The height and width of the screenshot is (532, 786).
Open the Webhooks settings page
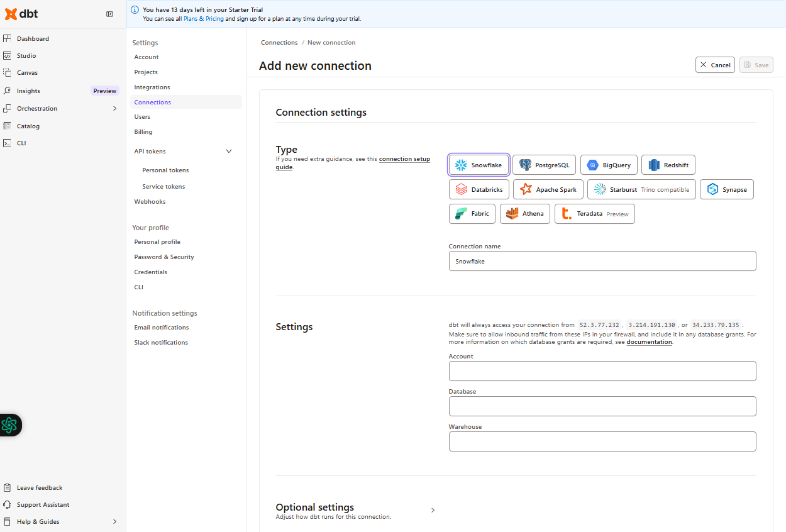tap(150, 201)
